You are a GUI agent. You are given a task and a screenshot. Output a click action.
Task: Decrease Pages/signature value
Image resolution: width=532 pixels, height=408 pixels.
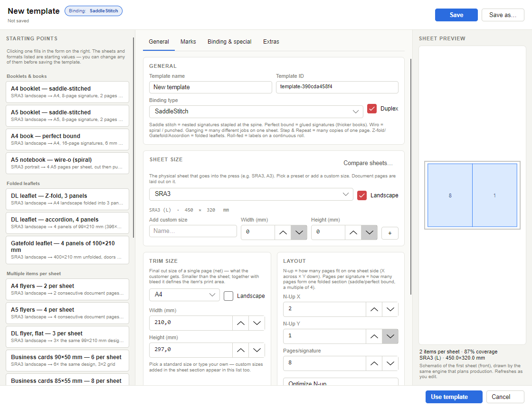tap(390, 363)
